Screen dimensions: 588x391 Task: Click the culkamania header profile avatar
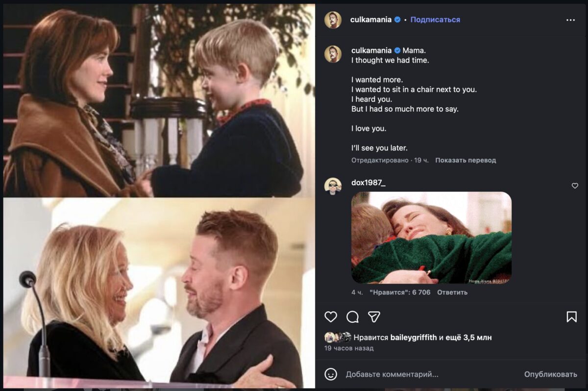333,20
